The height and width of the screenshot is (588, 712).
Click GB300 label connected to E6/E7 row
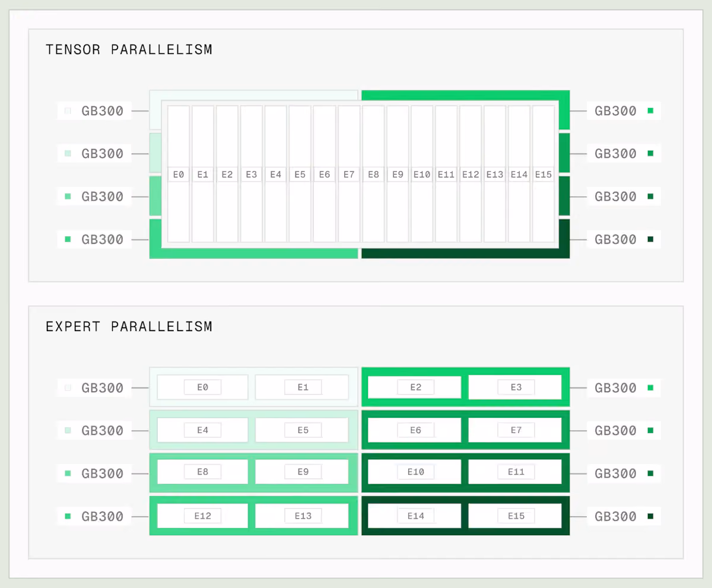pyautogui.click(x=616, y=431)
